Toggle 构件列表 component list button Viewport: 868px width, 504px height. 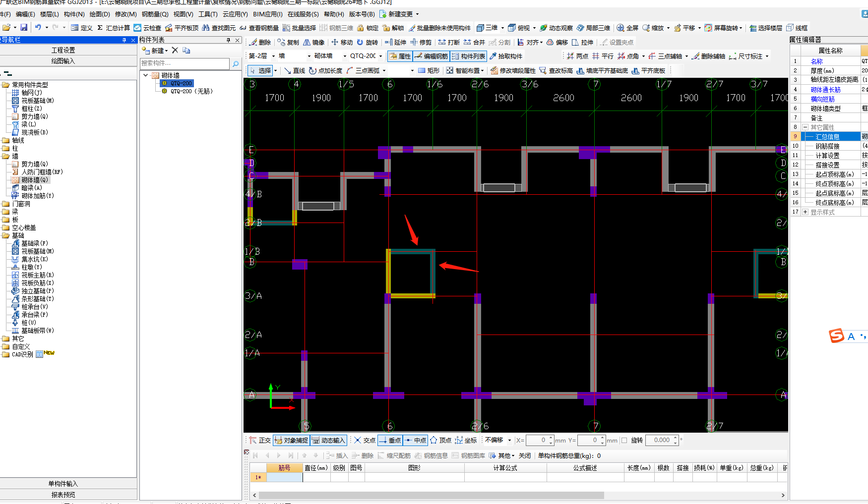point(468,56)
